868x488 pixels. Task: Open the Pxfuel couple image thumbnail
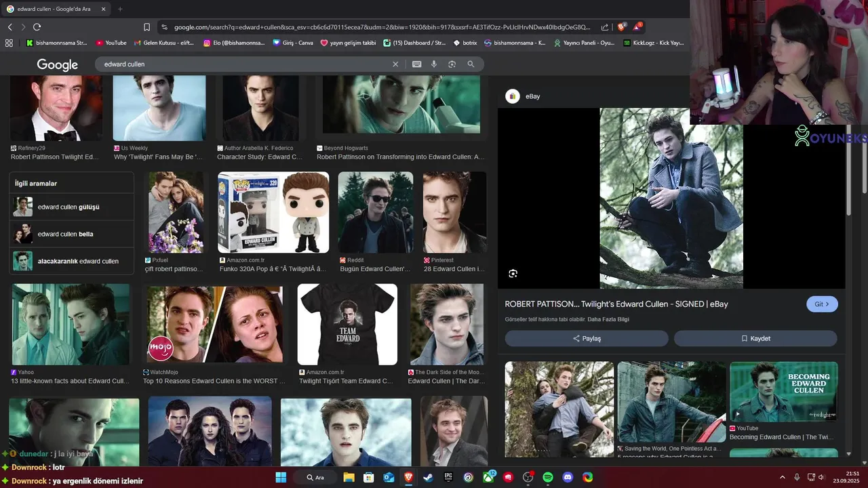click(176, 212)
